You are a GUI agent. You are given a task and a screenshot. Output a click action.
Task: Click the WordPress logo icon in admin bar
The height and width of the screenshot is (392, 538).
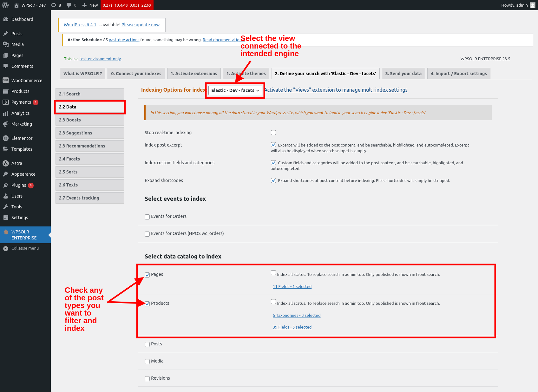pyautogui.click(x=5, y=5)
